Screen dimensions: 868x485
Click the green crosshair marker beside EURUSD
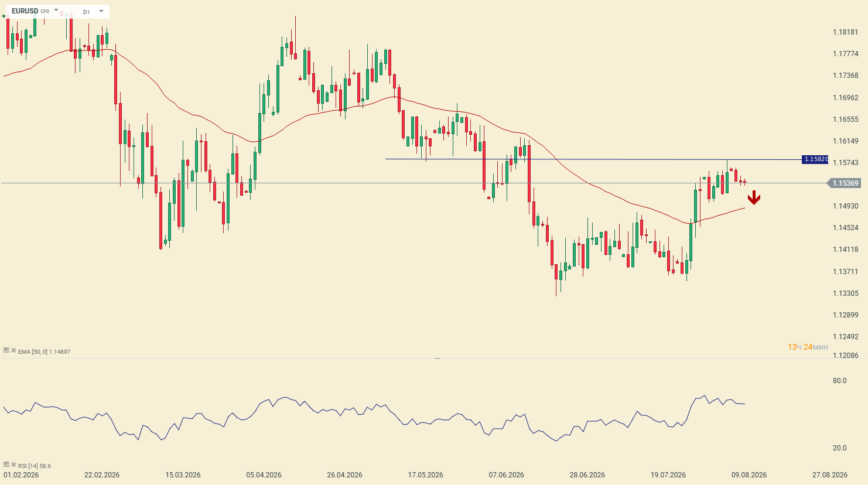4,15
